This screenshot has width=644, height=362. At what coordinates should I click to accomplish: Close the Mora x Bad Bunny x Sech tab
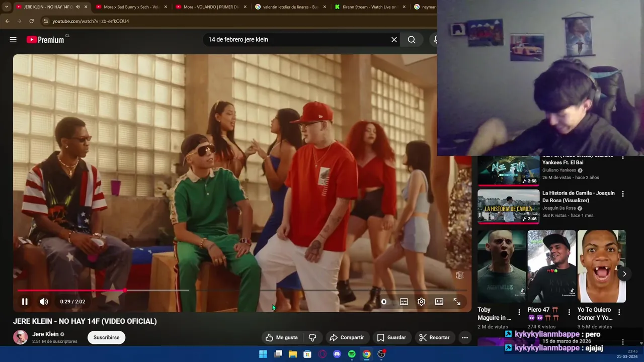pyautogui.click(x=166, y=7)
